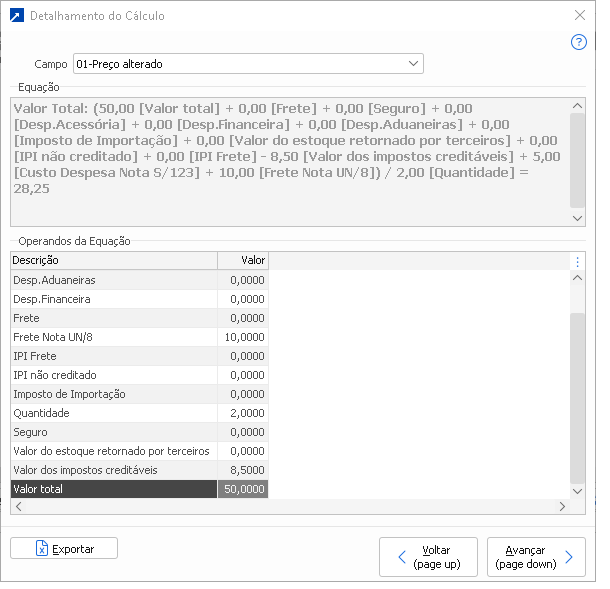The width and height of the screenshot is (610, 589).
Task: Click operands table scroll up arrow
Action: [x=577, y=278]
